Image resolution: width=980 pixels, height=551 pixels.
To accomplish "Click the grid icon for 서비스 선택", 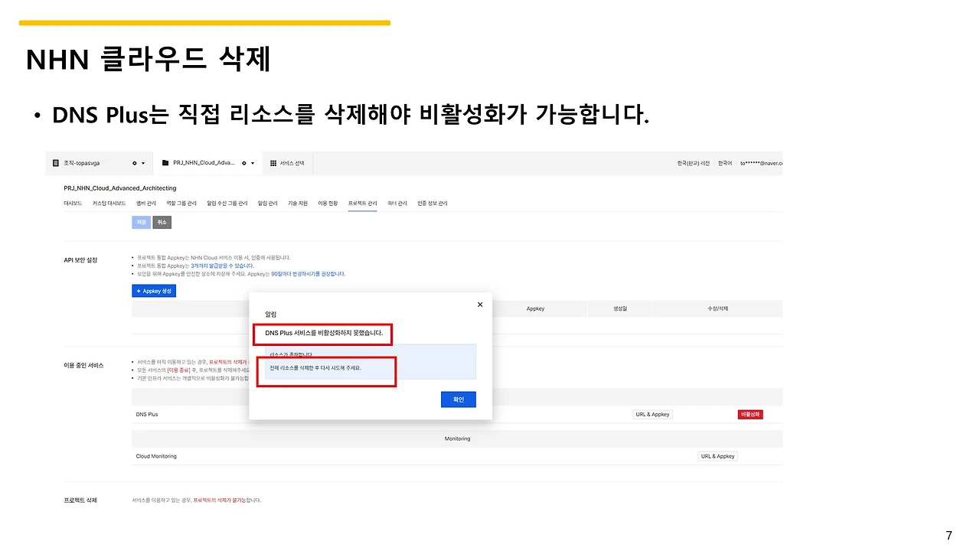I will (x=273, y=163).
